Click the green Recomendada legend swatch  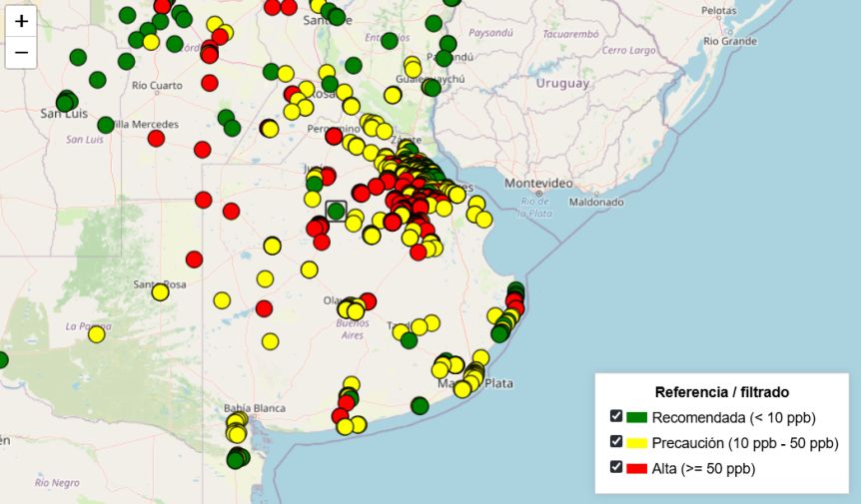[x=637, y=417]
